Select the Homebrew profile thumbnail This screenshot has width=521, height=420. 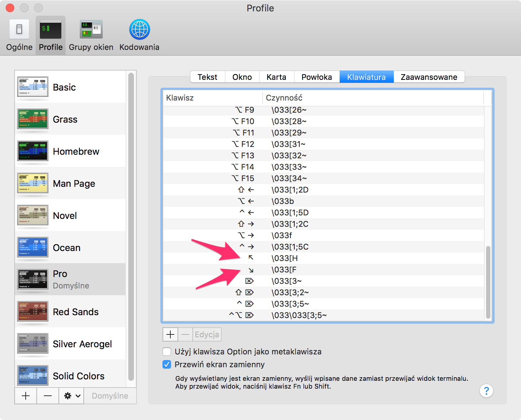33,151
